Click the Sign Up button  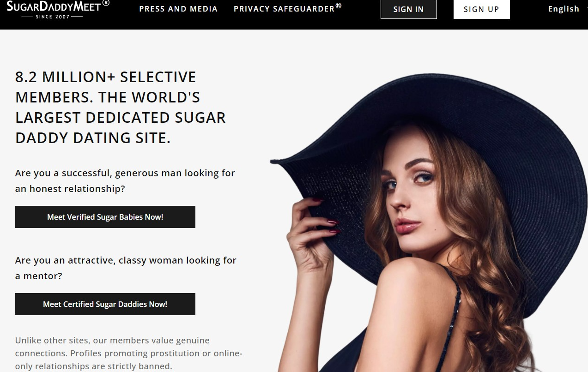(481, 9)
